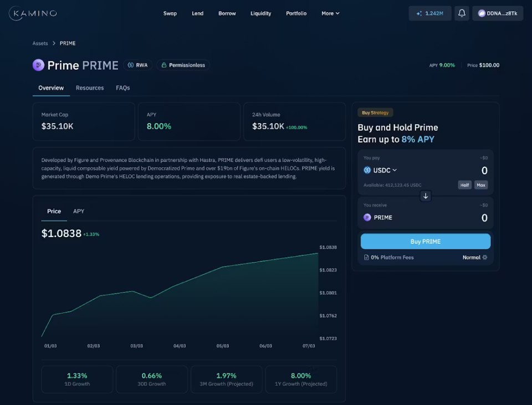This screenshot has width=532, height=405.
Task: Click the RWA badge icon
Action: [131, 65]
